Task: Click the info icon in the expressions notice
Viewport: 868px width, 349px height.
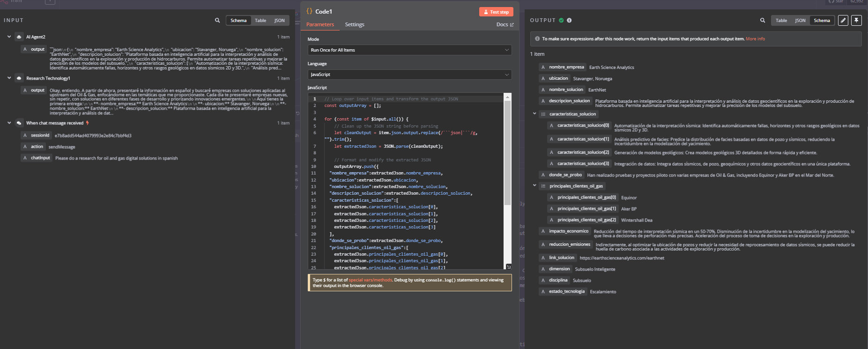Action: [537, 39]
